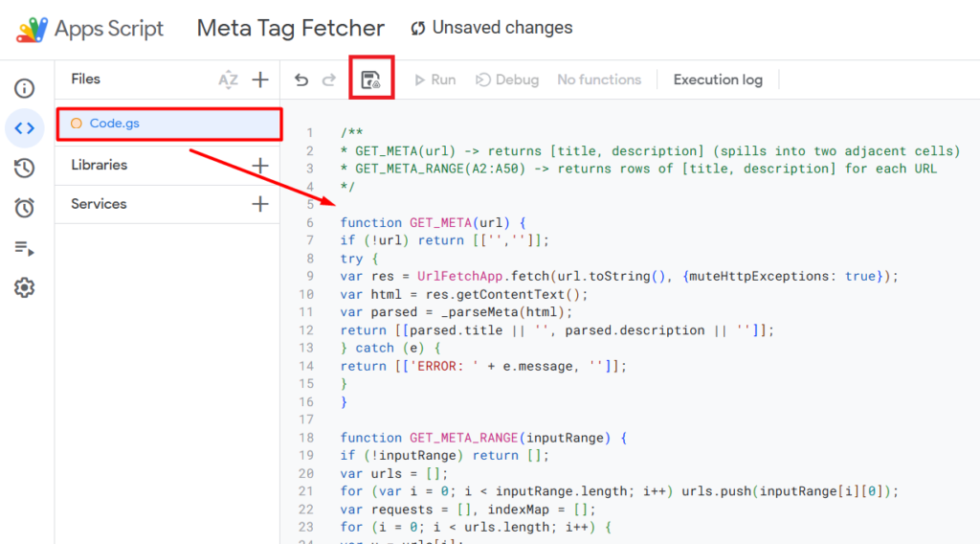
Task: Click the return 'ERROR: ' + e.message line
Action: tap(483, 367)
